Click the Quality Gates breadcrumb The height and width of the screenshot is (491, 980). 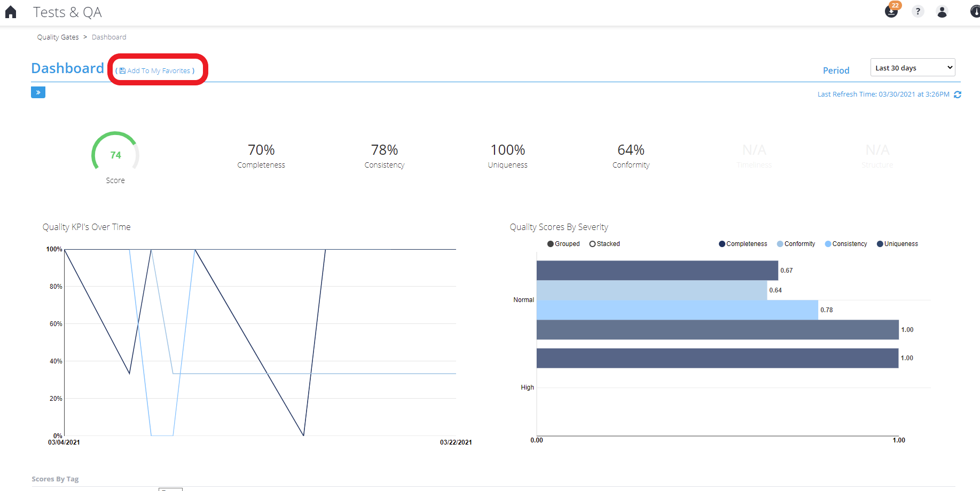(x=58, y=37)
